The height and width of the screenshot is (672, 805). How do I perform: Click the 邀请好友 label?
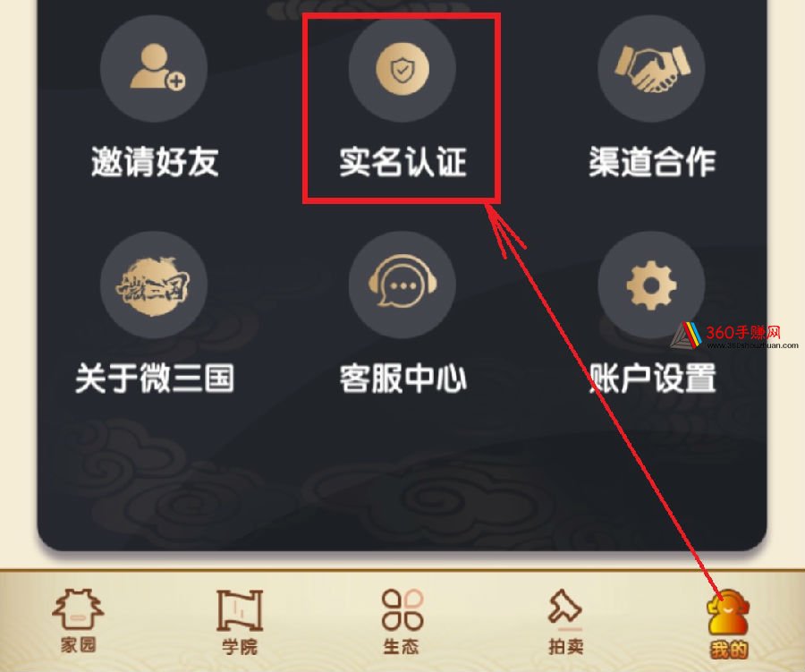point(155,162)
